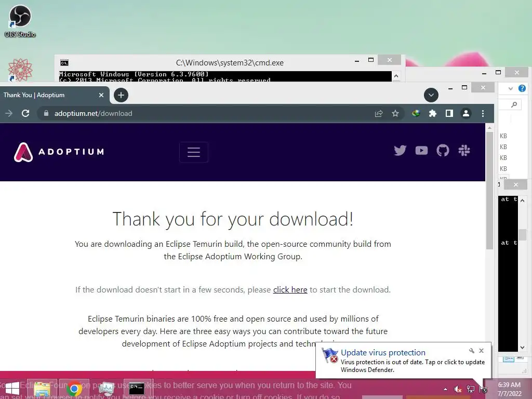Visit Adoptium Twitter page
532x399 pixels.
tap(401, 150)
